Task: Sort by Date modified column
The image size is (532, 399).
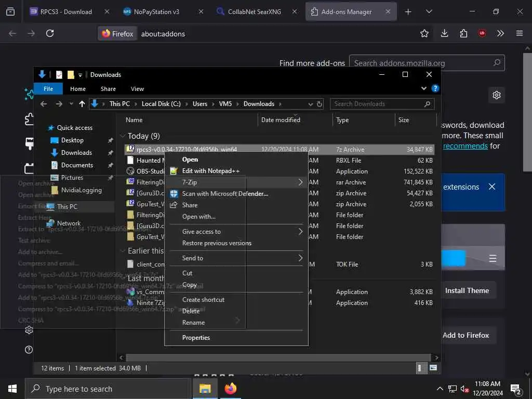Action: tap(281, 120)
